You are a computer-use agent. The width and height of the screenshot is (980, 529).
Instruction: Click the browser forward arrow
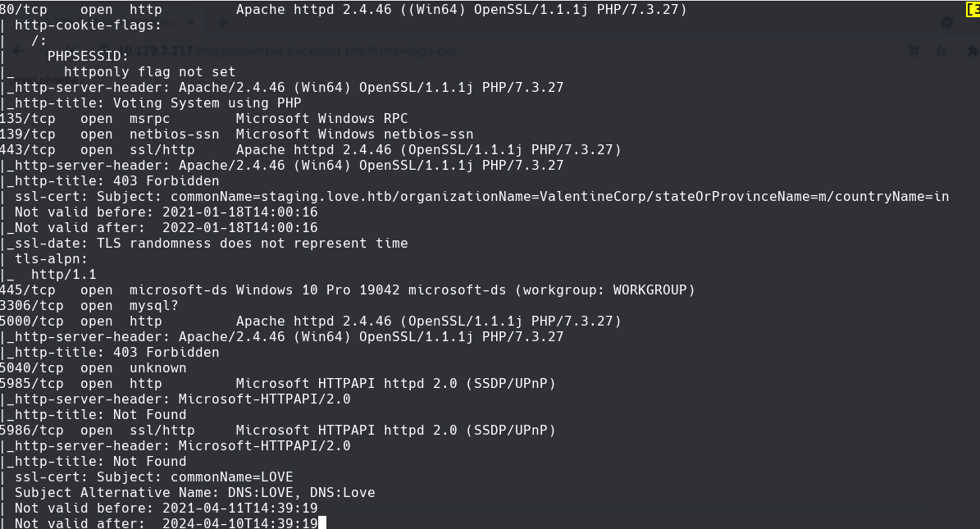(x=45, y=50)
